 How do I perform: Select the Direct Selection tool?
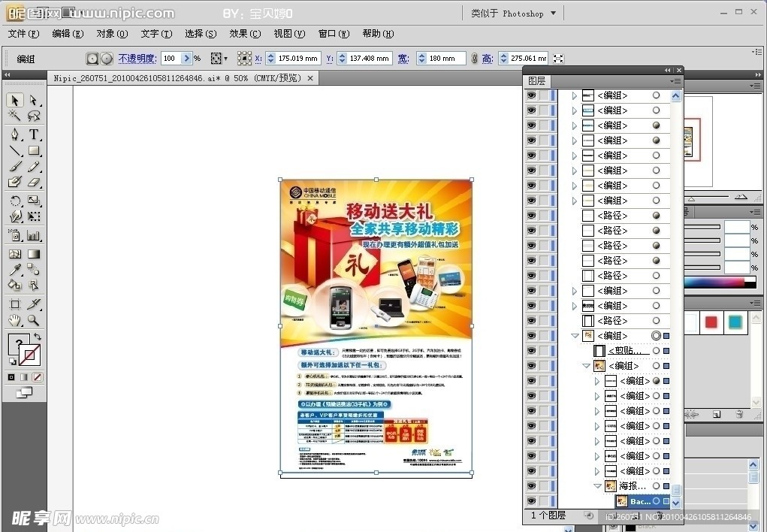coord(34,101)
